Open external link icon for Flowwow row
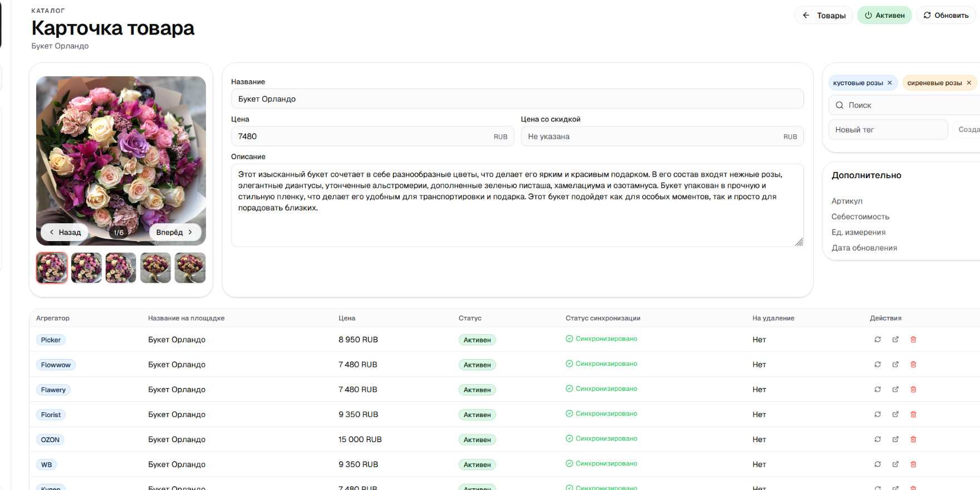 point(895,365)
